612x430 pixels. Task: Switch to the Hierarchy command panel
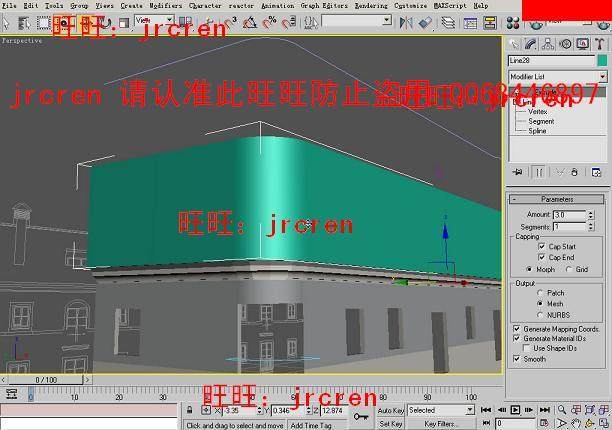[x=548, y=44]
